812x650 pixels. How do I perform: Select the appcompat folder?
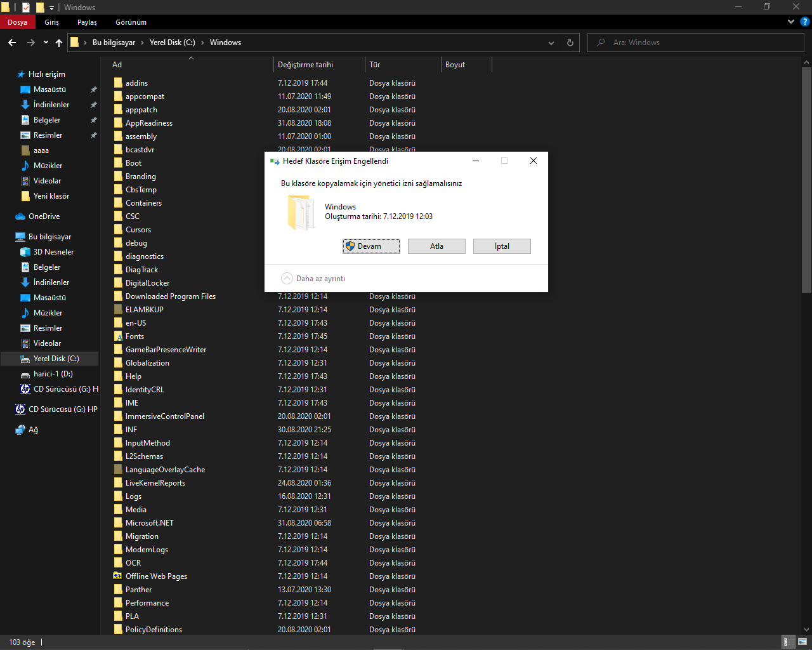(145, 96)
